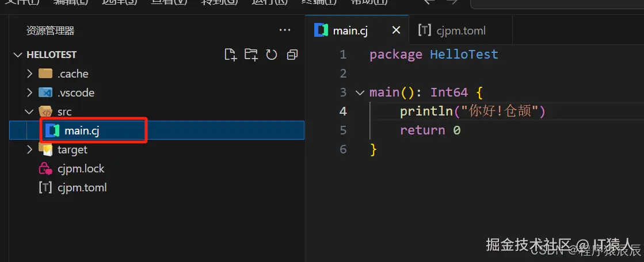Close the main.cj editor tab
This screenshot has width=644, height=262.
point(396,30)
